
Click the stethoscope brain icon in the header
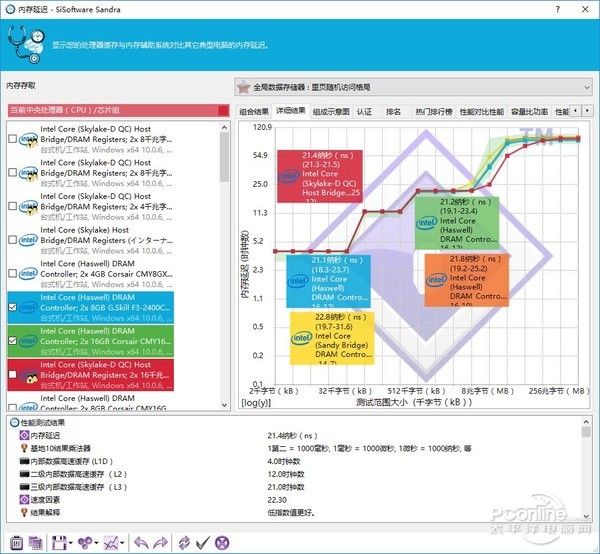26,44
